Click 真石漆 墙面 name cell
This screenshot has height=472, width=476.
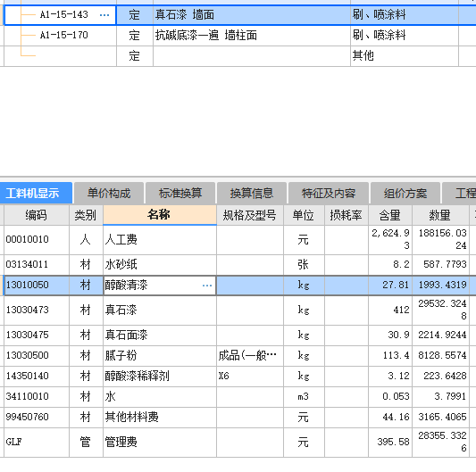point(252,15)
